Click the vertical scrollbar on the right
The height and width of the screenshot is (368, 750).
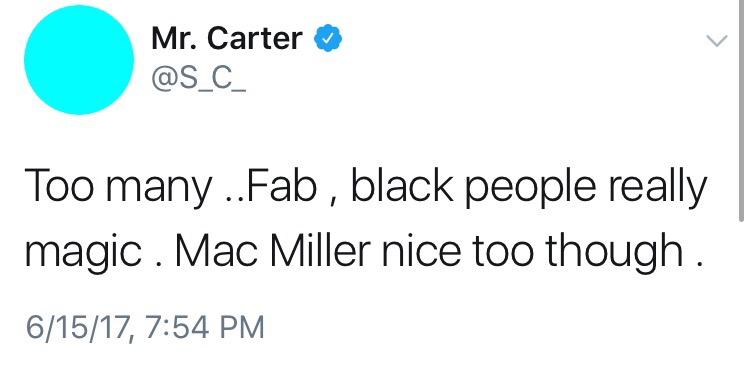[x=741, y=110]
